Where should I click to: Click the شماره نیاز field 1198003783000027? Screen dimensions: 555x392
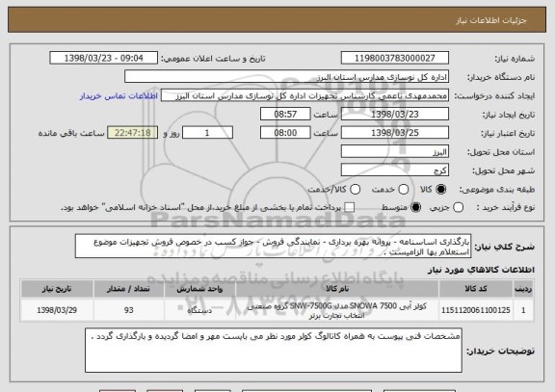click(395, 58)
